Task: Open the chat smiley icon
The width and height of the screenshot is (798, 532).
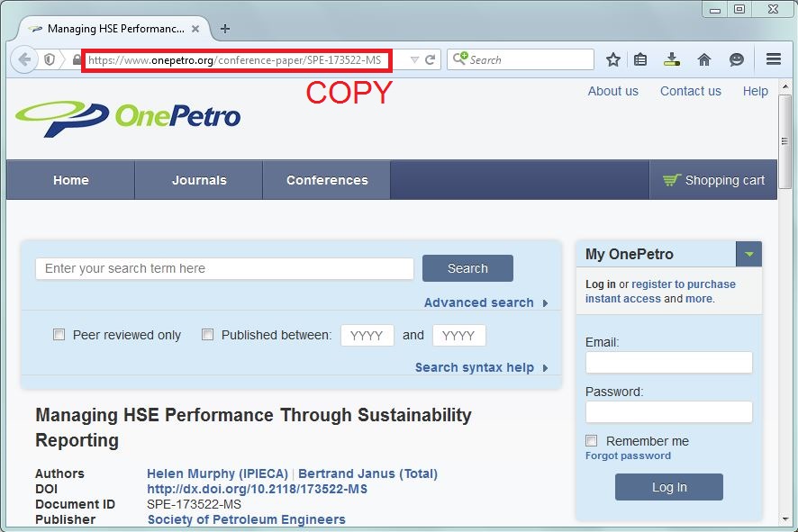Action: 737,59
